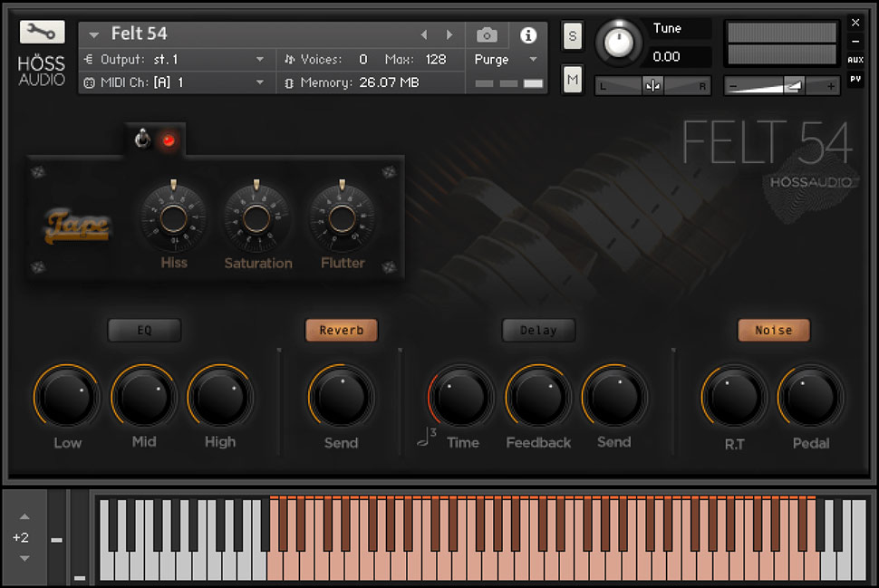Toggle the Noise section on or off
This screenshot has height=588, width=879.
coord(773,330)
